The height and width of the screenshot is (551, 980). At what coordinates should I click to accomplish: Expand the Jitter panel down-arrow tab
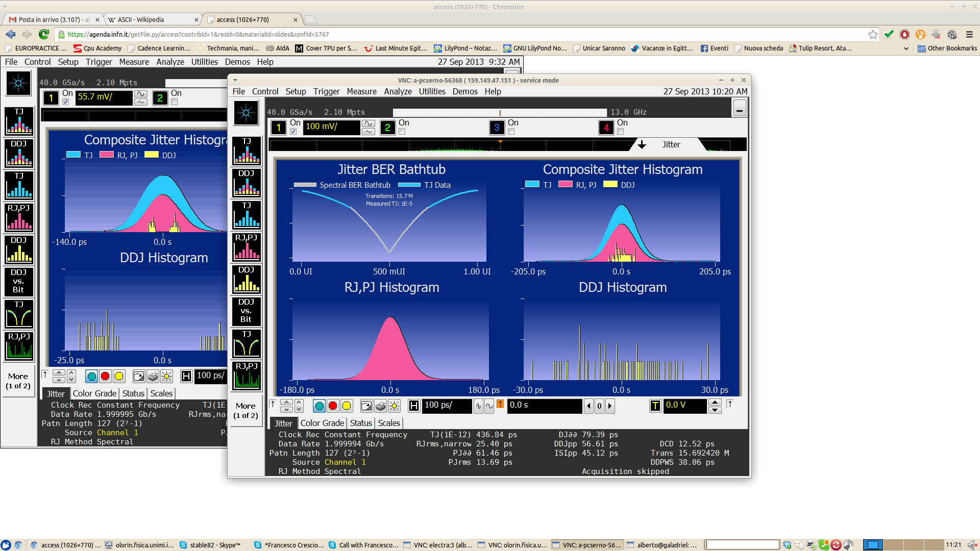click(642, 145)
